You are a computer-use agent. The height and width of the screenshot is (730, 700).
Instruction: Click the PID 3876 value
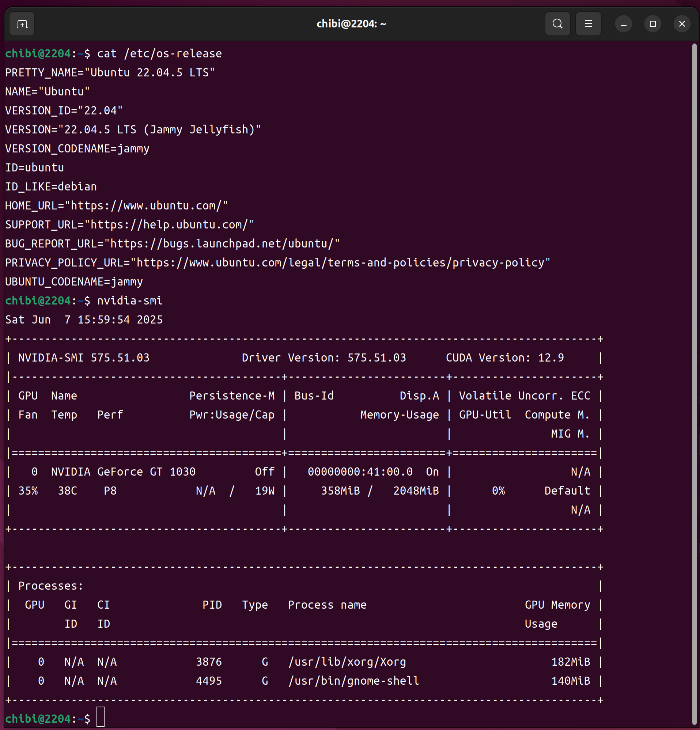point(209,662)
